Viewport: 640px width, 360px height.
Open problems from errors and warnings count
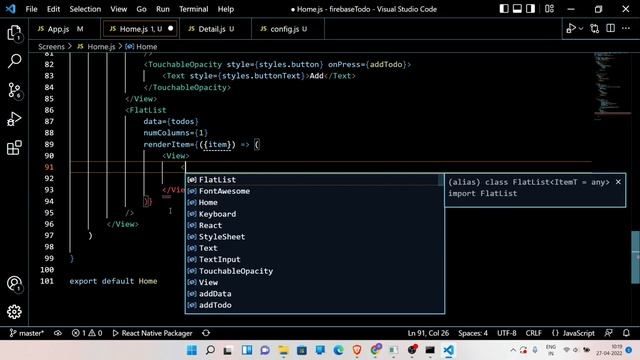(87, 333)
